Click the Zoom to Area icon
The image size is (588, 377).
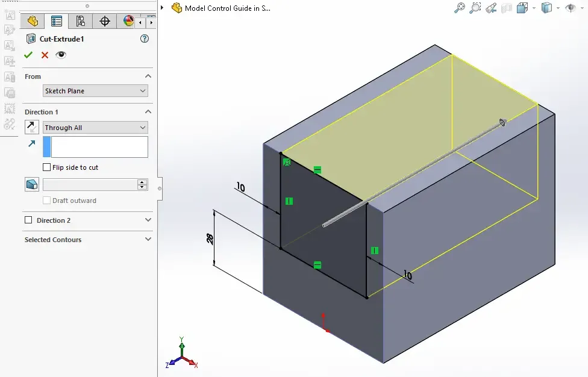pos(475,8)
